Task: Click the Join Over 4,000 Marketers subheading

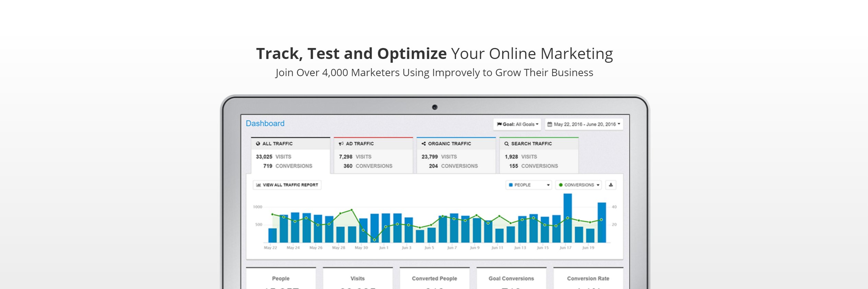Action: 434,73
